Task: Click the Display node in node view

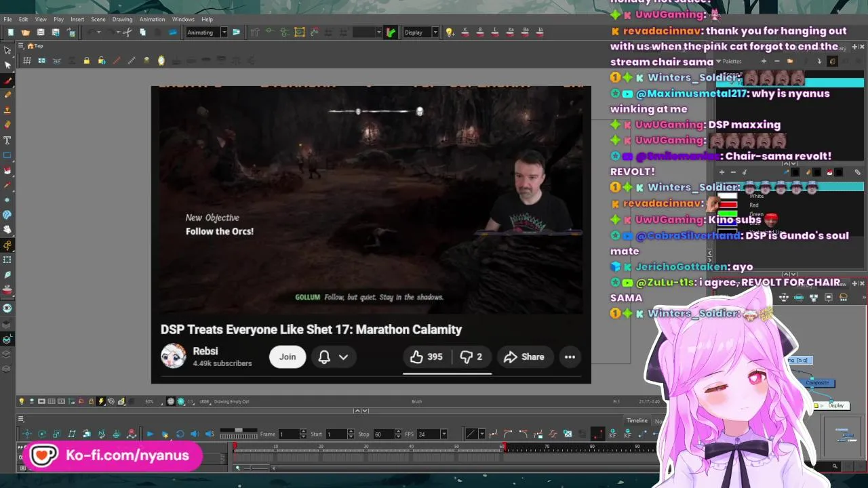Action: pos(832,405)
